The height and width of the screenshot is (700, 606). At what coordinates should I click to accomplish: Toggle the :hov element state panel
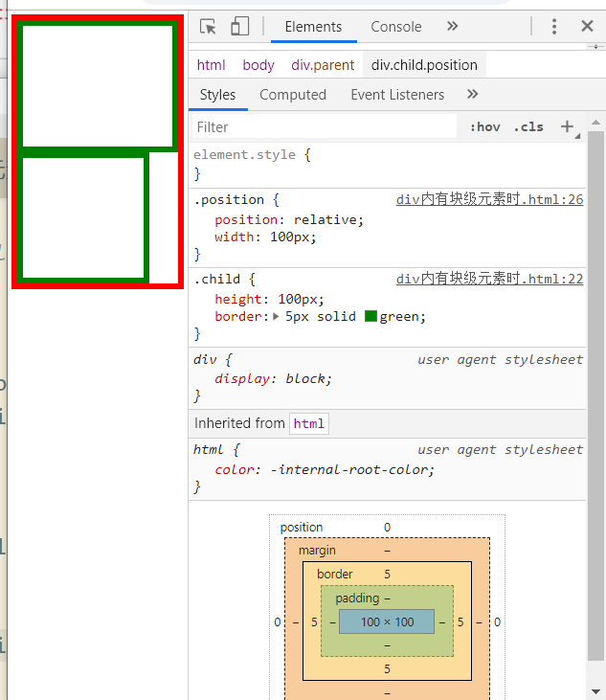[x=485, y=127]
